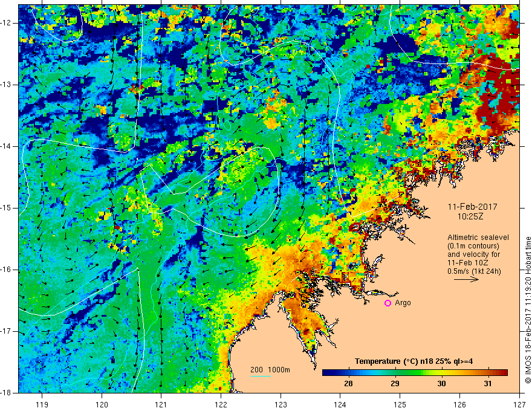Click the colorbar tick label 31
The width and height of the screenshot is (532, 411).
point(488,384)
